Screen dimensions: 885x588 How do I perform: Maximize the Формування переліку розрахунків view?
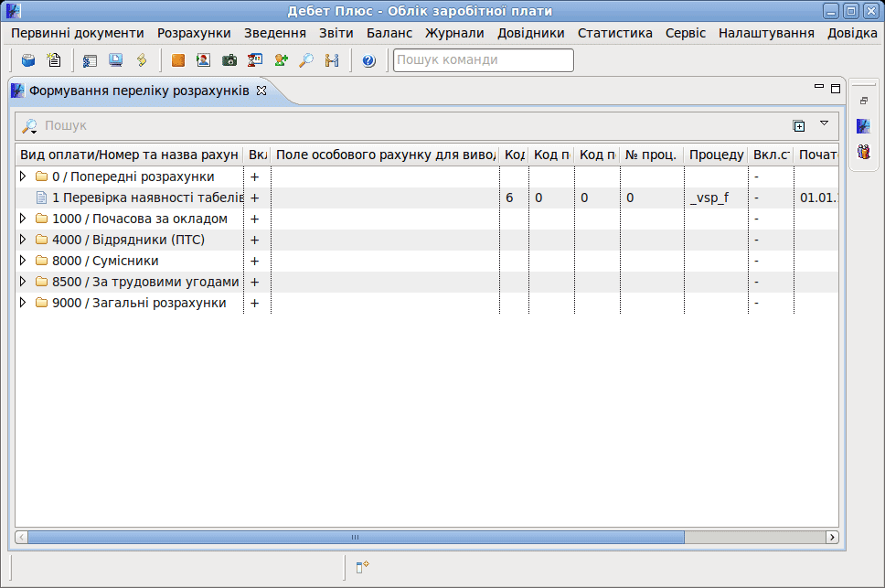836,89
